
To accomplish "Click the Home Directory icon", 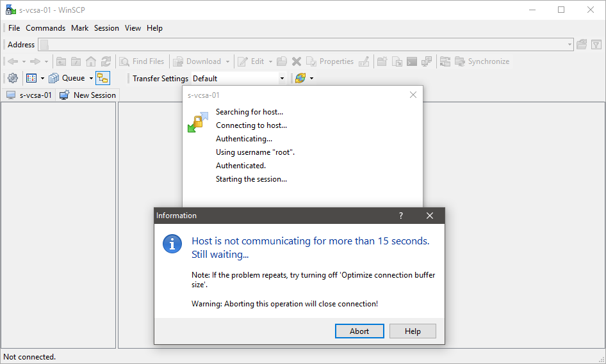I will pos(91,61).
